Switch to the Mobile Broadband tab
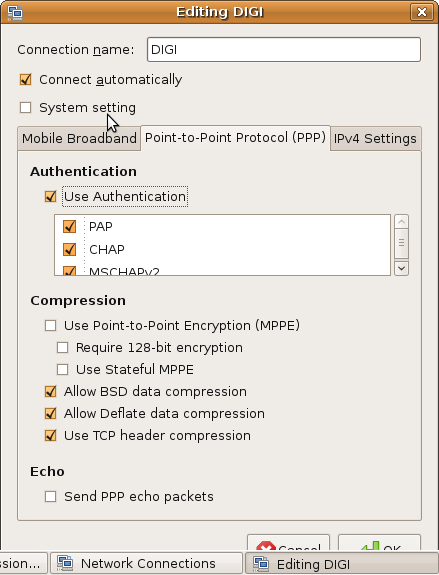 79,139
